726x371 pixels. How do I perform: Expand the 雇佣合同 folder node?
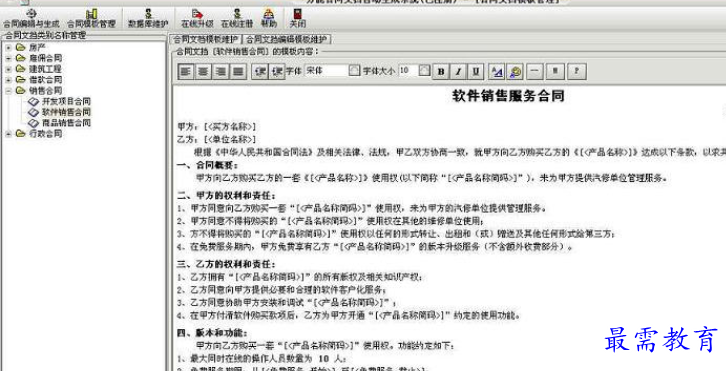pos(8,58)
